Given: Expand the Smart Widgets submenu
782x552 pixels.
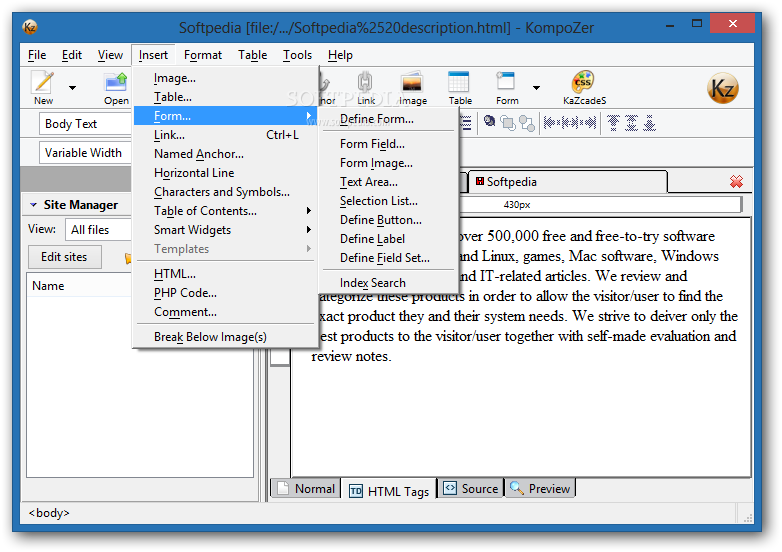Looking at the screenshot, I should pyautogui.click(x=225, y=230).
